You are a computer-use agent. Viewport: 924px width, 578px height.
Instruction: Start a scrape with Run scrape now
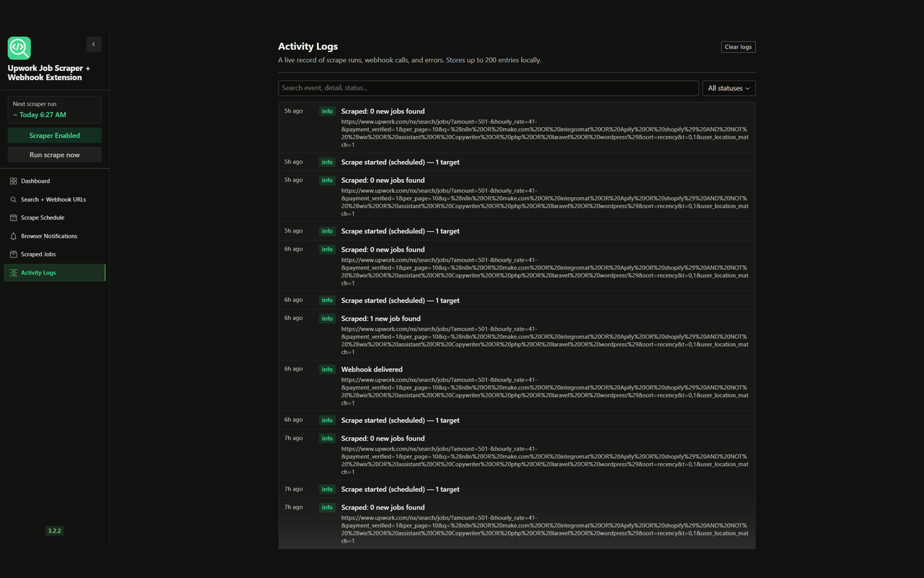[55, 155]
